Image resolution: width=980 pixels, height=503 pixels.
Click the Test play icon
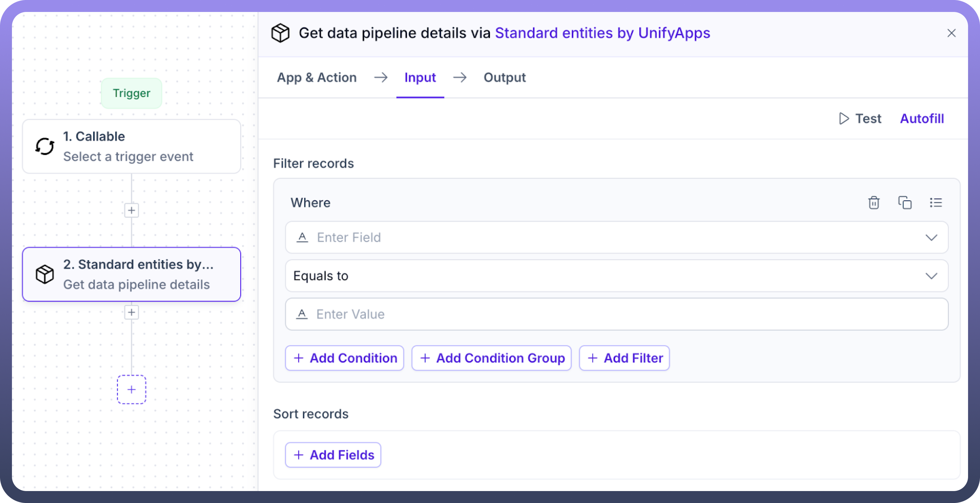[844, 118]
